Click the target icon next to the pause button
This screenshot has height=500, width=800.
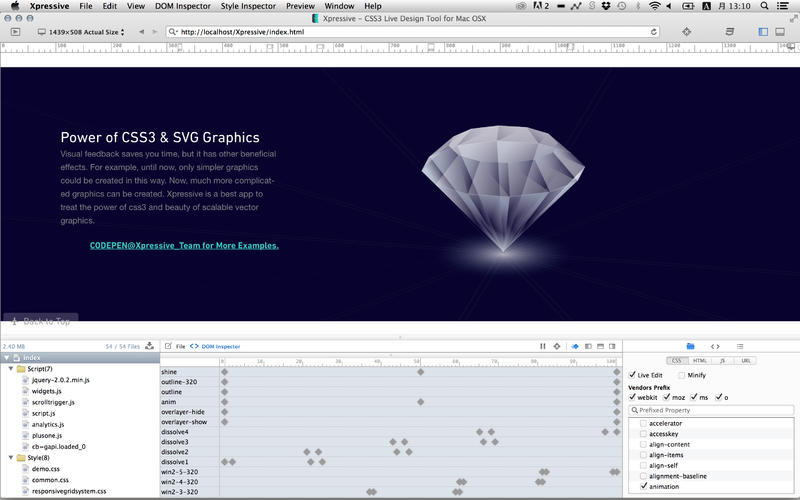click(557, 346)
